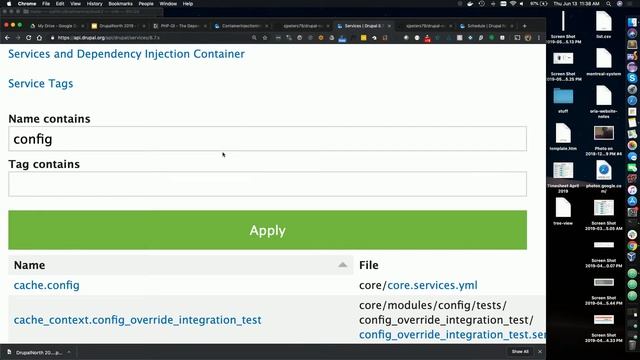Go to the browser home page icon
Screen dimensions: 640x360
[x=39, y=38]
